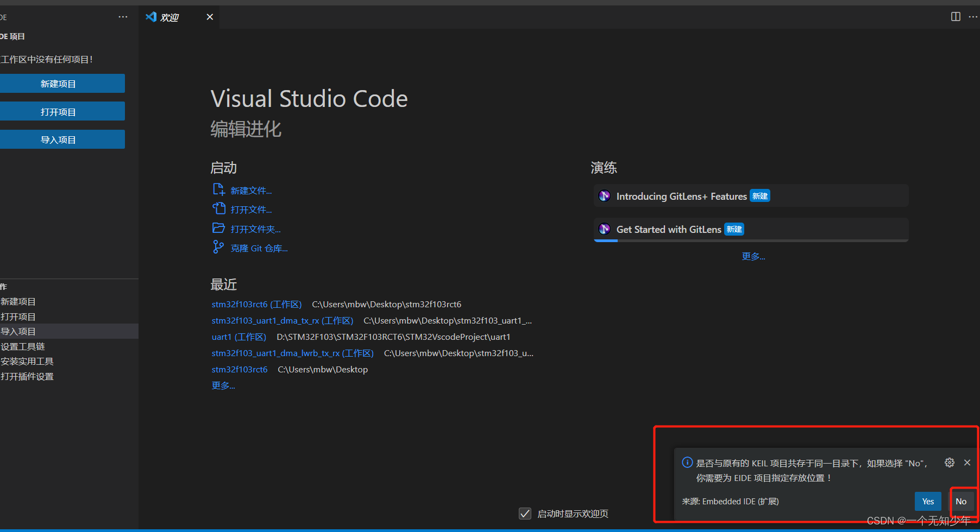980x532 pixels.
Task: Select 导入项目 in the operations list
Action: pyautogui.click(x=69, y=331)
